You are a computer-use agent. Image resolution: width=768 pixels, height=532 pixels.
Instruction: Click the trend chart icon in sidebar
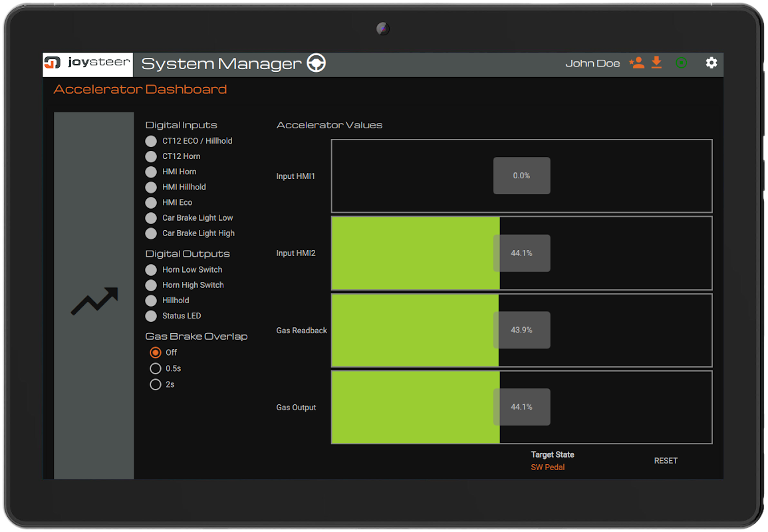(x=94, y=301)
